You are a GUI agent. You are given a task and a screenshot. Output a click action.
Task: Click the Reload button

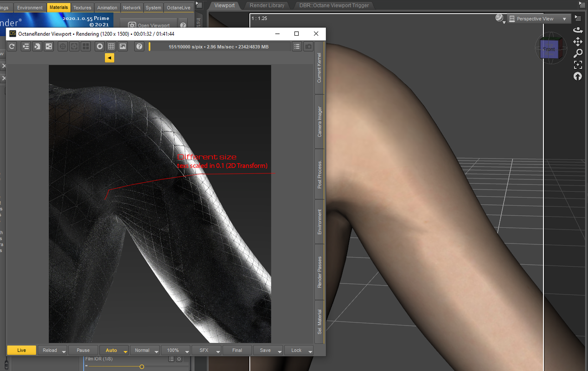50,350
